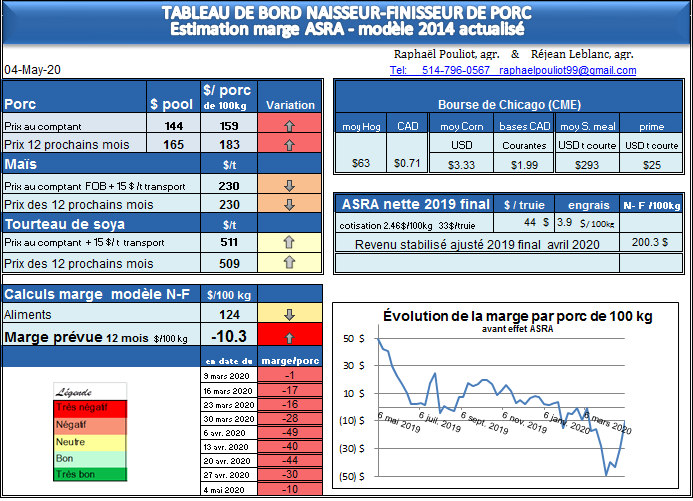Click the Maïs 12-month price down arrow
Viewport: 693px width, 501px height.
point(289,204)
